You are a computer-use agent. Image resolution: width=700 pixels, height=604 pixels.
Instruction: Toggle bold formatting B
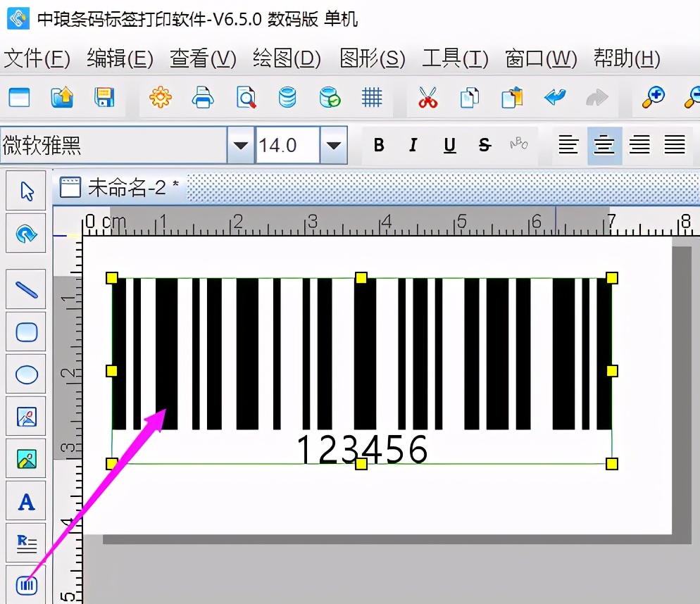click(379, 145)
